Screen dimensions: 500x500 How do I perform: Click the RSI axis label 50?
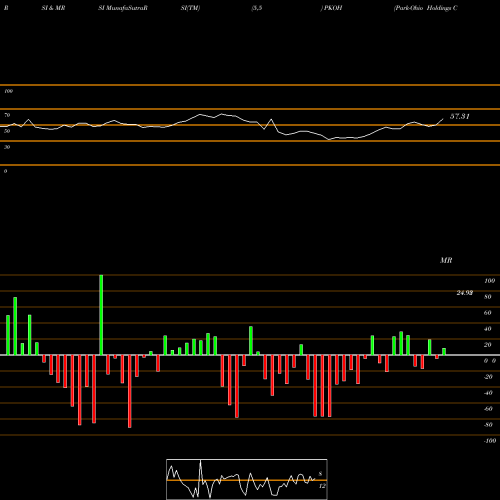click(x=7, y=131)
